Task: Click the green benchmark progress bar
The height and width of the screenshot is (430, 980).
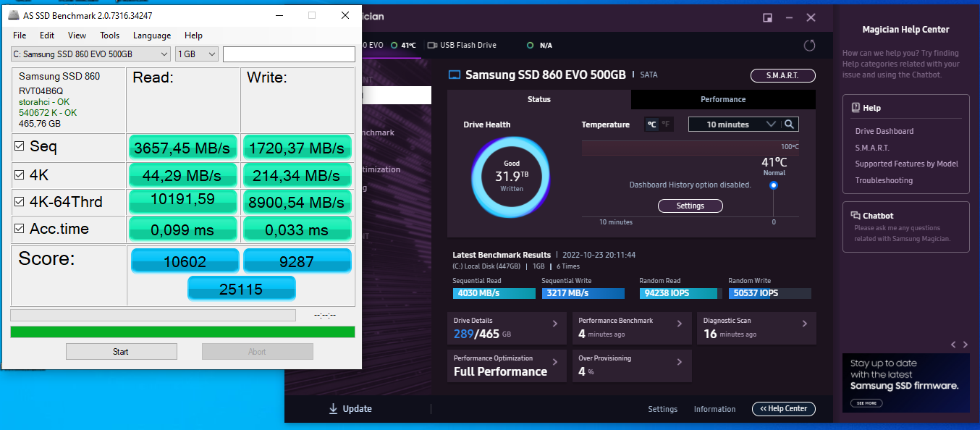Action: click(182, 332)
